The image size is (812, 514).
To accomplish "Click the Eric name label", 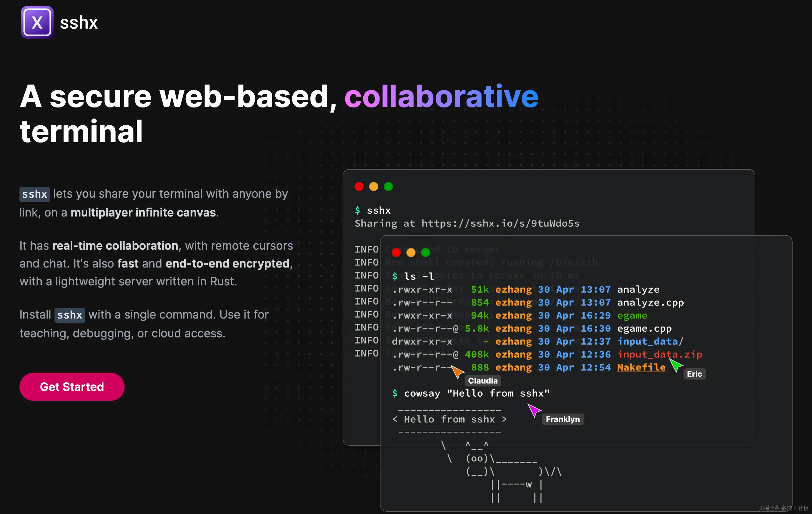I will point(694,374).
